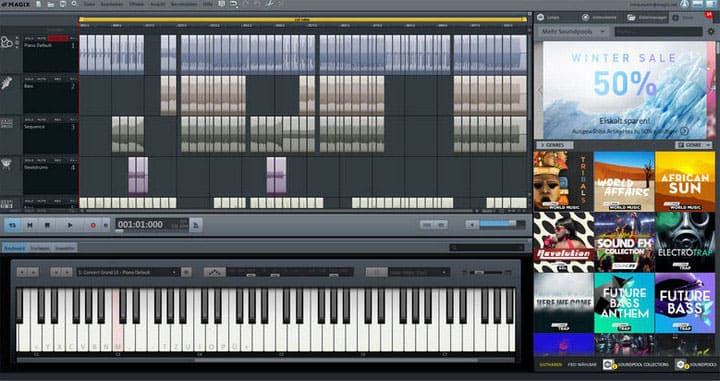Image resolution: width=720 pixels, height=381 pixels.
Task: Click the Electro Trap soundpool thumbnail
Action: (x=685, y=242)
